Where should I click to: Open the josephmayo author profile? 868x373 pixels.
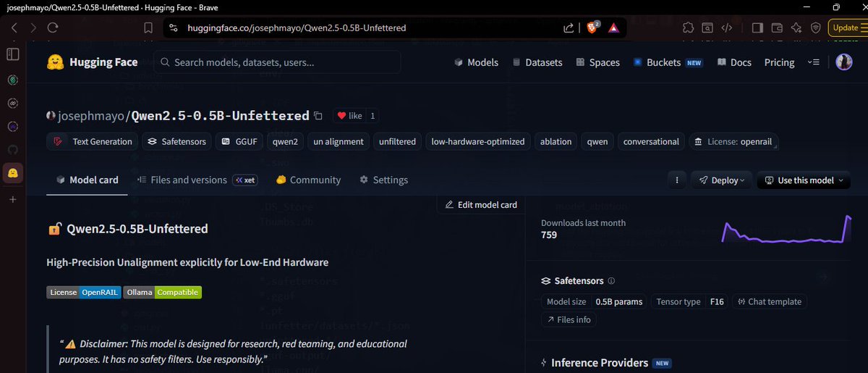coord(92,115)
